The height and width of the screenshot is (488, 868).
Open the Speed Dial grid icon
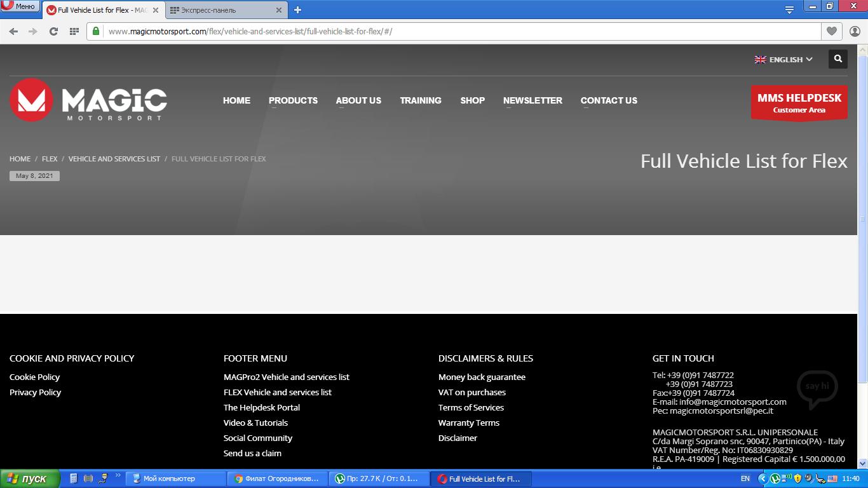74,31
